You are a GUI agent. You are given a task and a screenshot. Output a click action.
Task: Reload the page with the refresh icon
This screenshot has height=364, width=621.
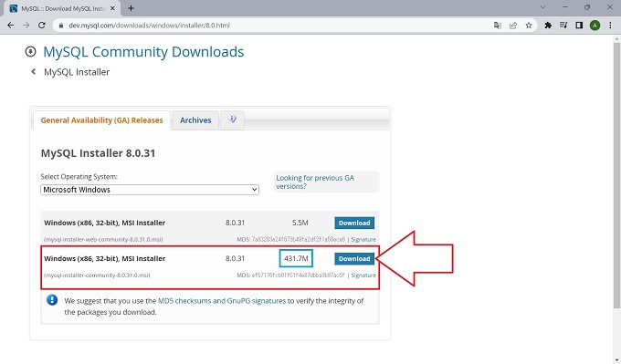[x=42, y=26]
